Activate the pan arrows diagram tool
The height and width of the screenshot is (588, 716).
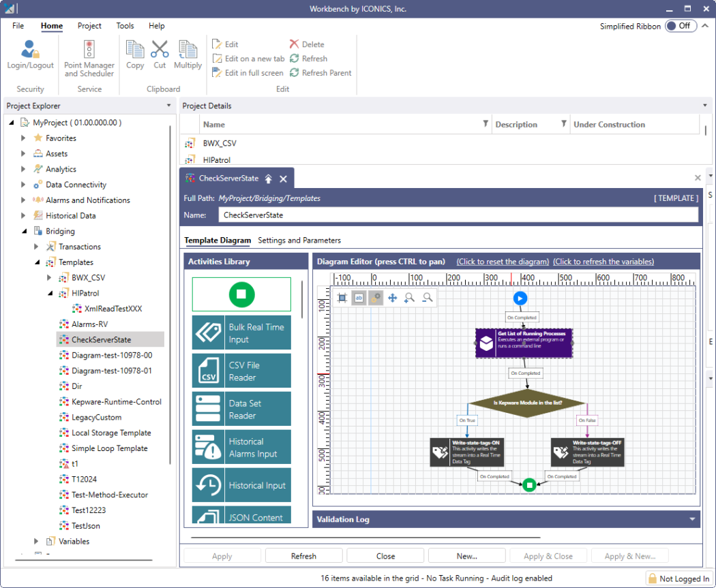point(392,298)
